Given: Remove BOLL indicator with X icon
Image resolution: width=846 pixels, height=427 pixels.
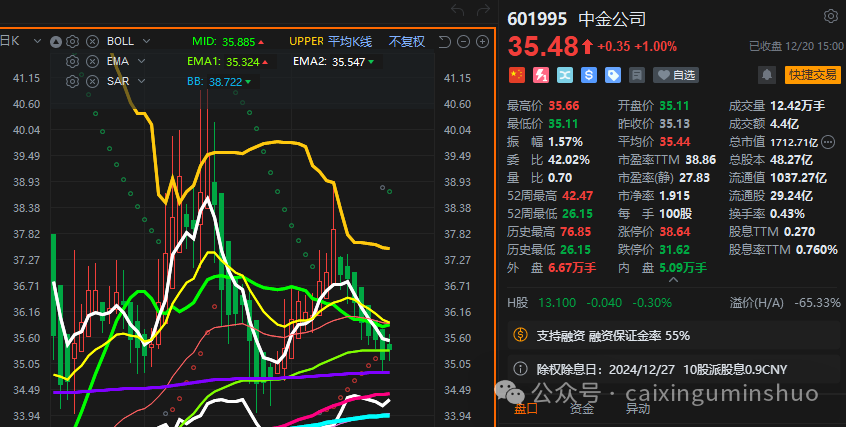Looking at the screenshot, I should [x=92, y=42].
